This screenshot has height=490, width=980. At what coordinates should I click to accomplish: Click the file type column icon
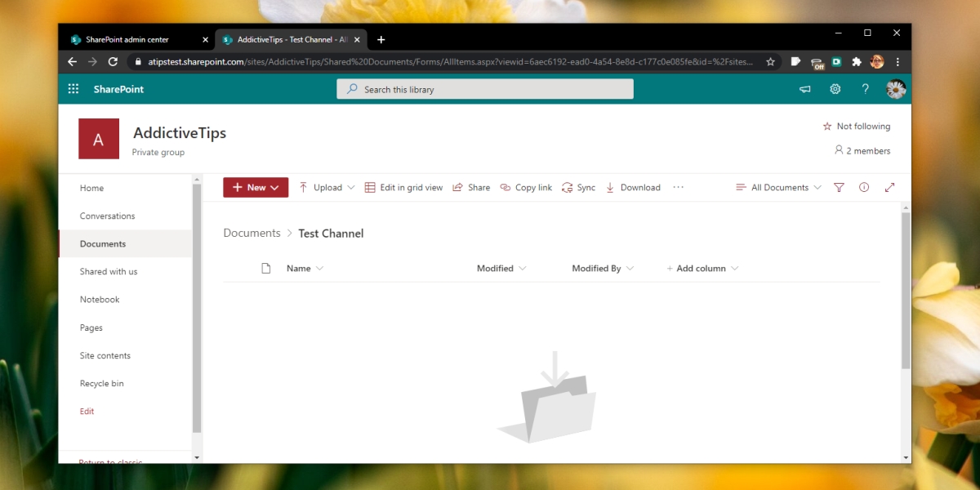pyautogui.click(x=265, y=268)
